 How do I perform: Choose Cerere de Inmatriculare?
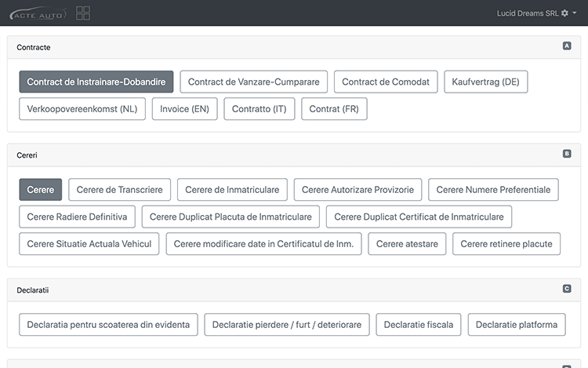click(x=232, y=189)
